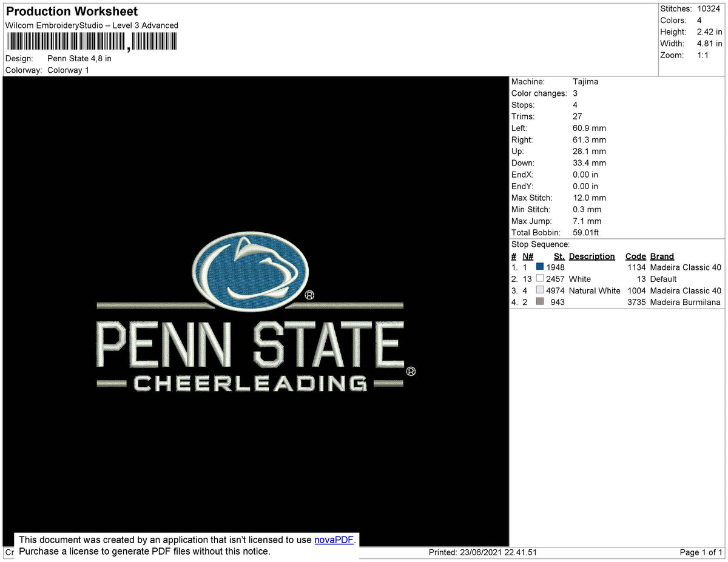Screen dimensions: 728x562
Task: Click the gray Madeira Burmilana swatch
Action: tap(539, 301)
